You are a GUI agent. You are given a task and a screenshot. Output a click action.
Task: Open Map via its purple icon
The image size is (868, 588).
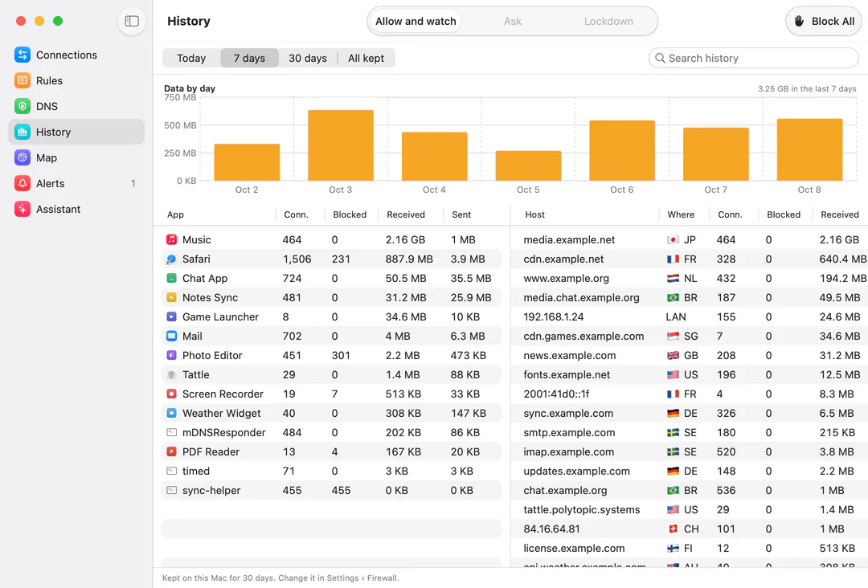23,157
